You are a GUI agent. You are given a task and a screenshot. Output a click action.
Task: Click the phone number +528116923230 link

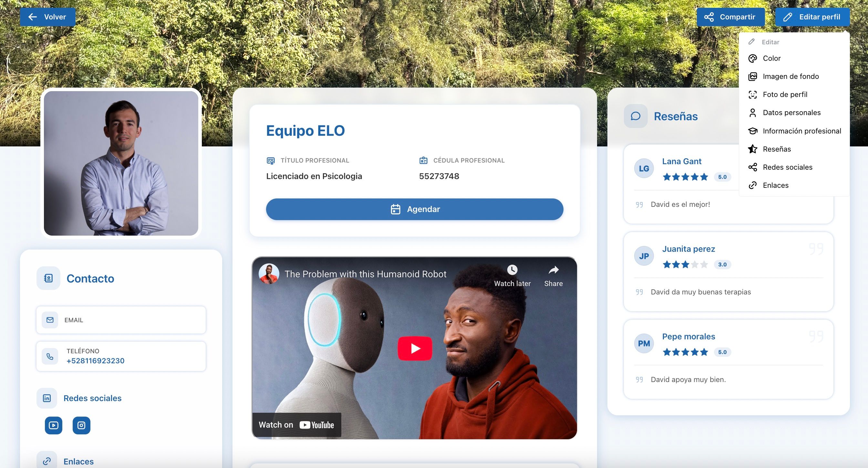tap(95, 361)
